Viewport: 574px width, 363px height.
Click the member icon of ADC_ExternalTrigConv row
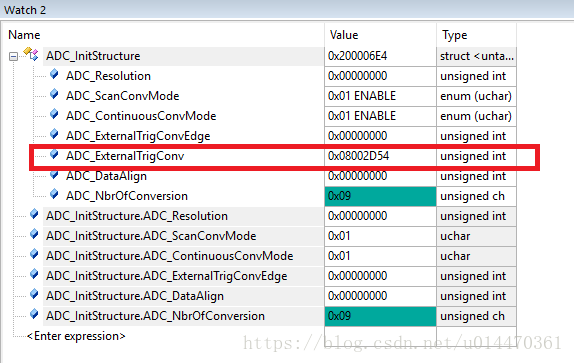[54, 154]
